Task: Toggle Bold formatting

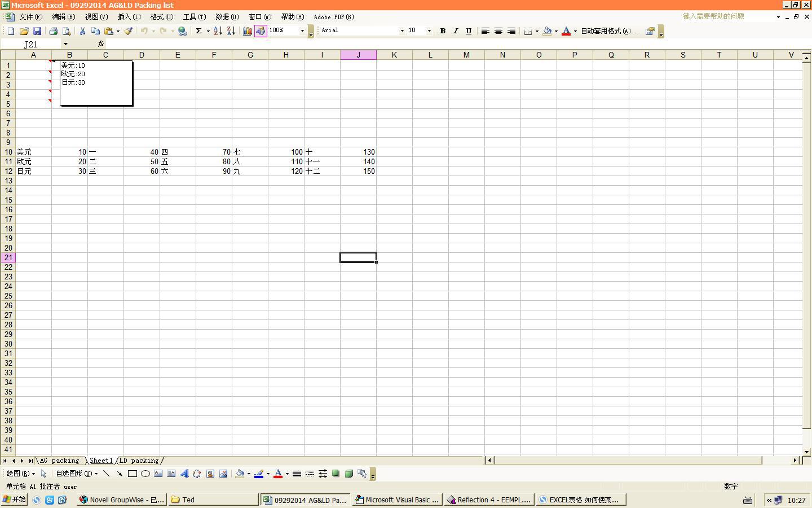Action: coord(443,31)
